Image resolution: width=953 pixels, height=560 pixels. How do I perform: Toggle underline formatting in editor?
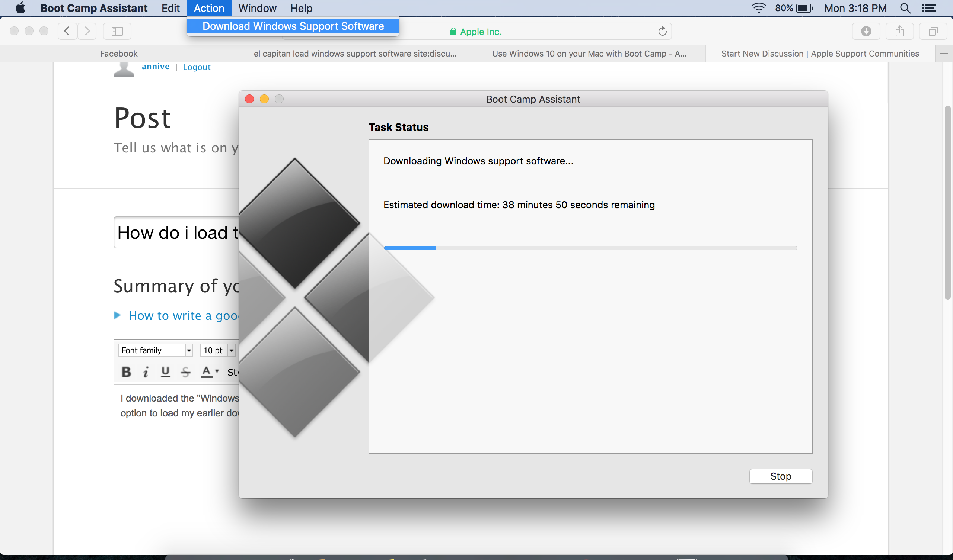coord(165,372)
